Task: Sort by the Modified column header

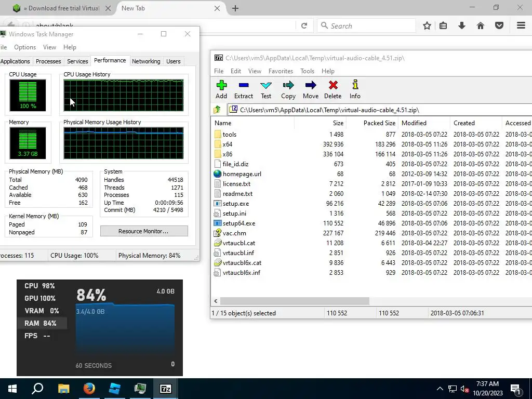Action: [424, 123]
